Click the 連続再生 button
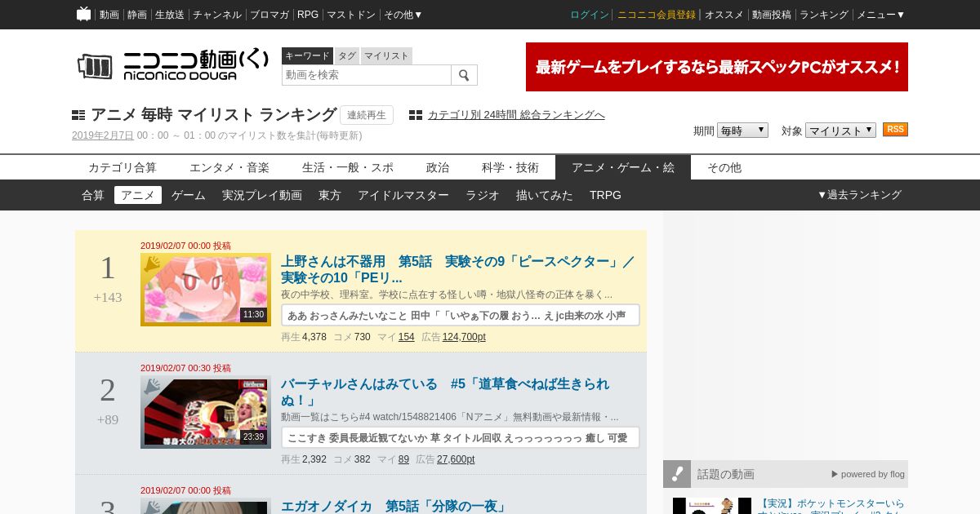The image size is (980, 514). pyautogui.click(x=367, y=115)
